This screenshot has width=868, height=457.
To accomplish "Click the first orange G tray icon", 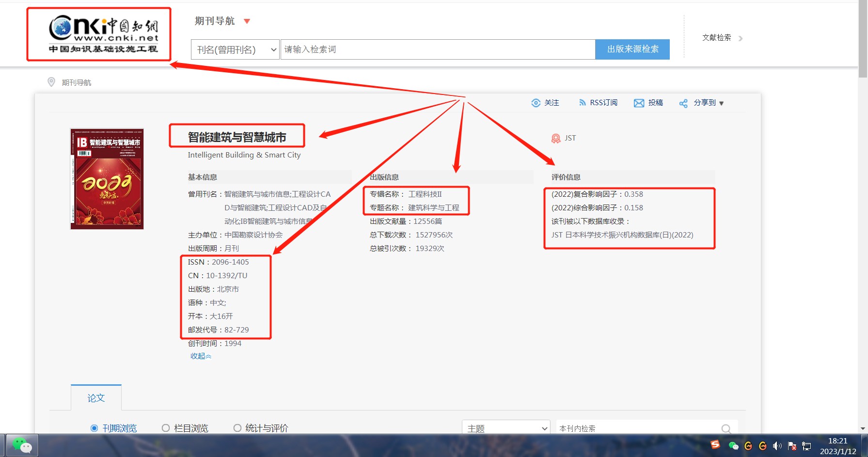I will [748, 446].
